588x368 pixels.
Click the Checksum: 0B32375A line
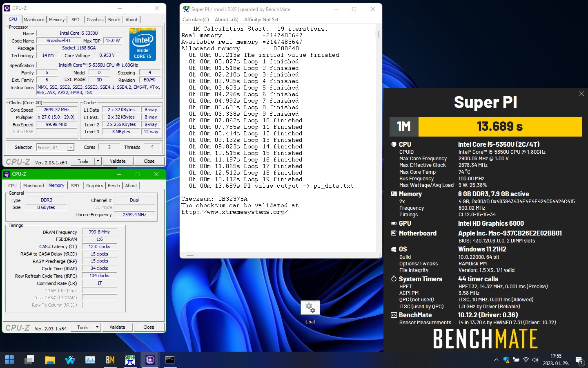[214, 199]
